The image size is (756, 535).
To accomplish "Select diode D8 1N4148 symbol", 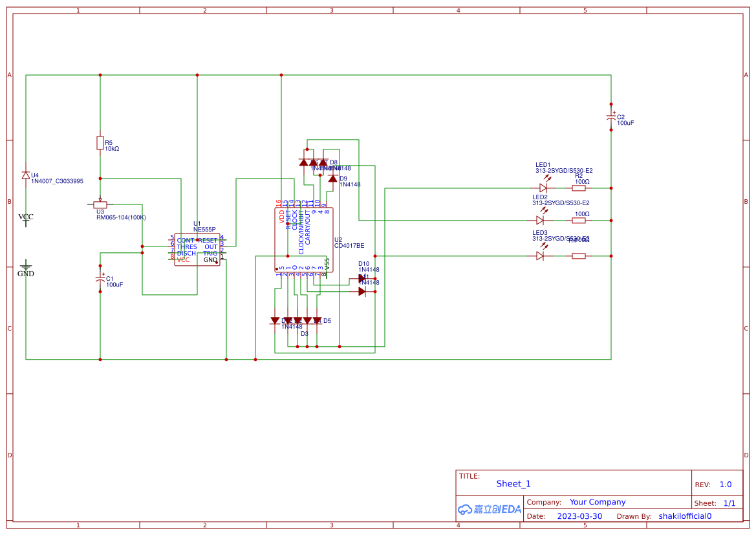I will pos(323,160).
